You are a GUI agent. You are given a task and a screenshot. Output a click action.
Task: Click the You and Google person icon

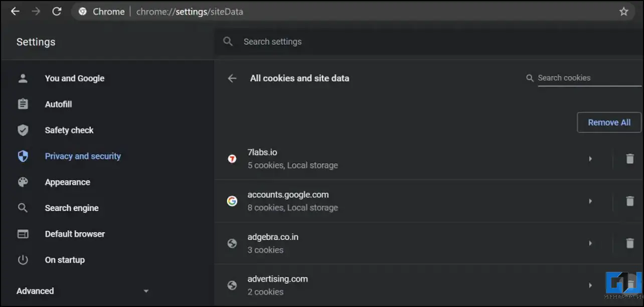point(23,78)
